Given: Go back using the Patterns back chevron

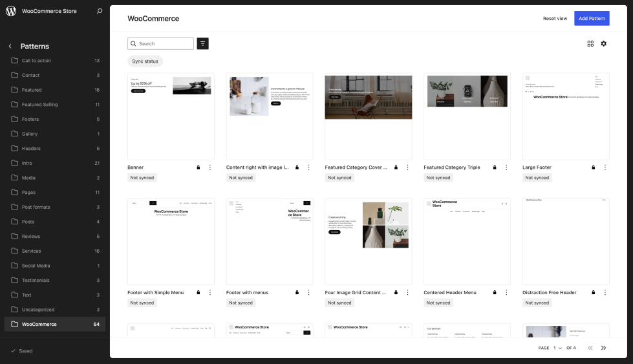Looking at the screenshot, I should click(10, 47).
